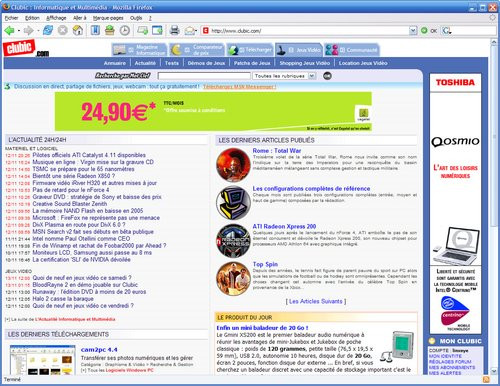Viewport: 500px width, 386px height.
Task: Click Les Articles Suivants link
Action: click(x=316, y=301)
